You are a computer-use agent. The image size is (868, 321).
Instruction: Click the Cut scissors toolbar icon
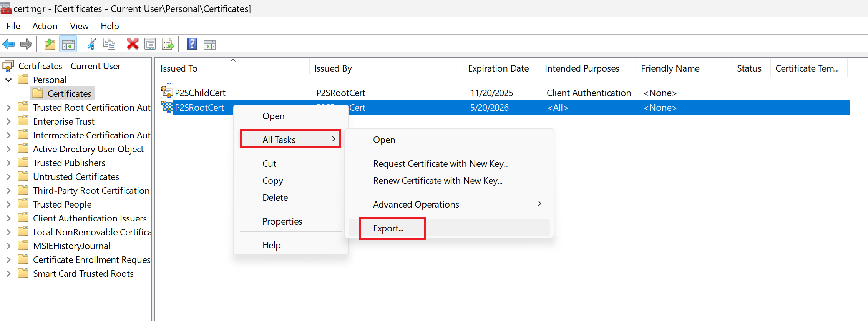(x=91, y=44)
